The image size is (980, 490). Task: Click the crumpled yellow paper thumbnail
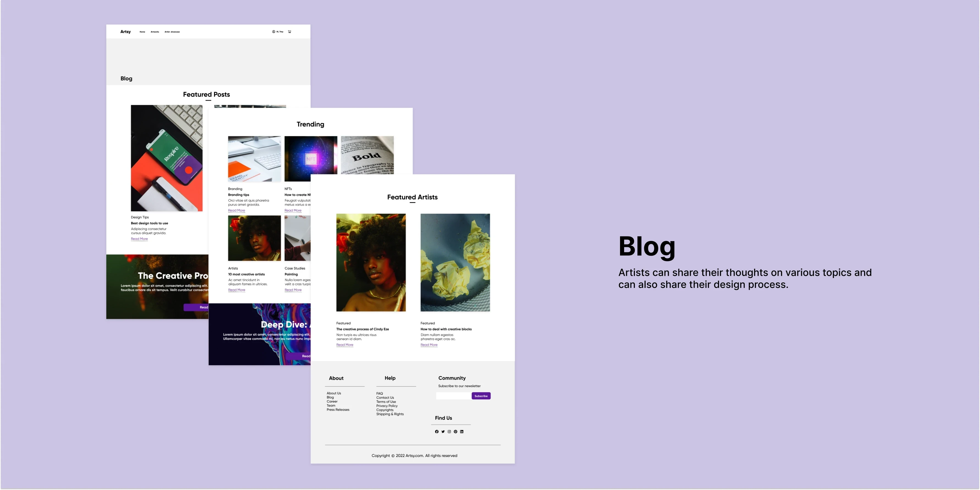pyautogui.click(x=455, y=262)
